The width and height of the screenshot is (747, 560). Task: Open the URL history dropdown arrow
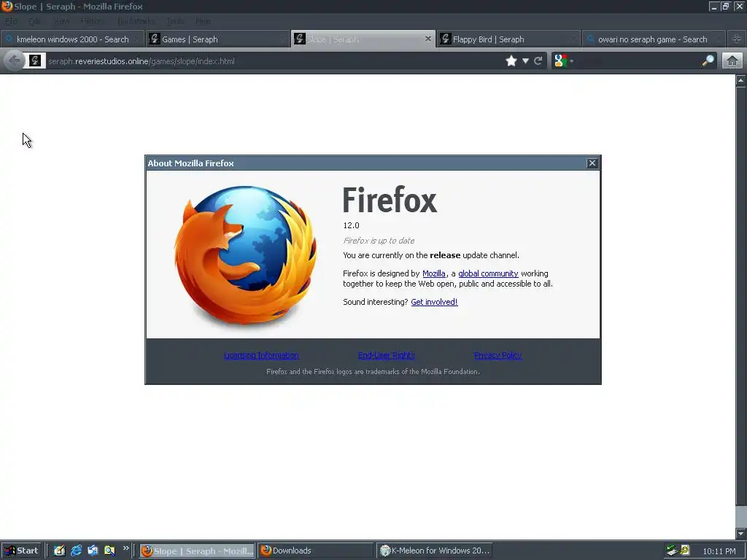click(x=525, y=61)
